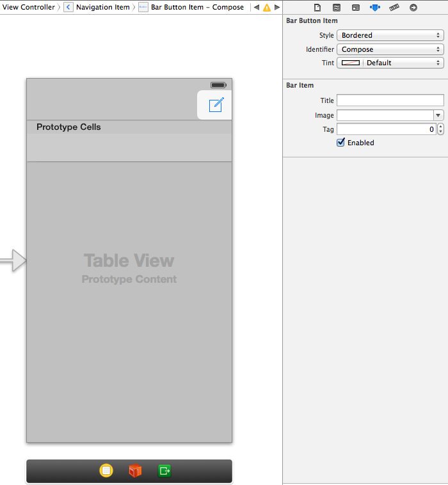Click the battery status bar indicator

pyautogui.click(x=218, y=85)
